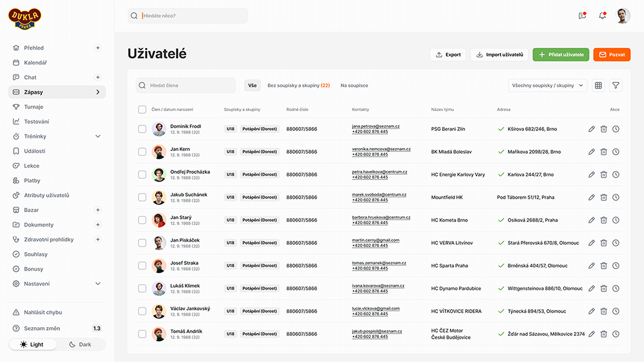
Task: Edit Dominik Frodl with pencil icon
Action: pos(591,129)
